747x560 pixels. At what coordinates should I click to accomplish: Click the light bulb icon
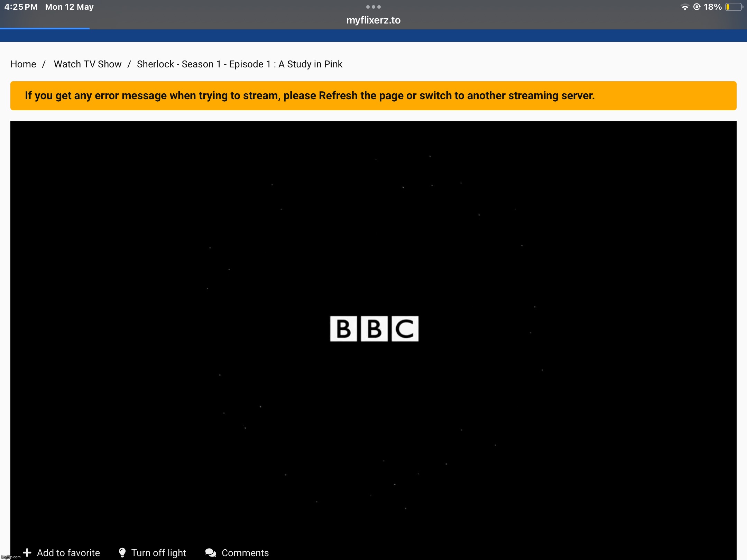(122, 552)
